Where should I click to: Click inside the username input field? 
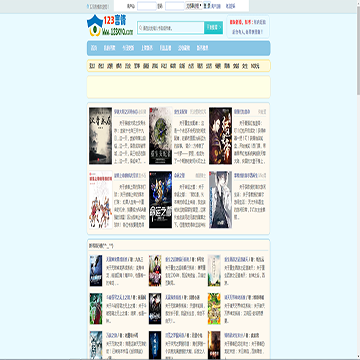(x=147, y=6)
